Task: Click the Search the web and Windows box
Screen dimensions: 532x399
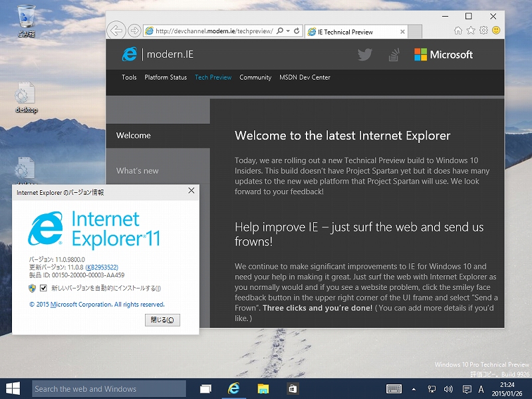Action: [x=109, y=389]
